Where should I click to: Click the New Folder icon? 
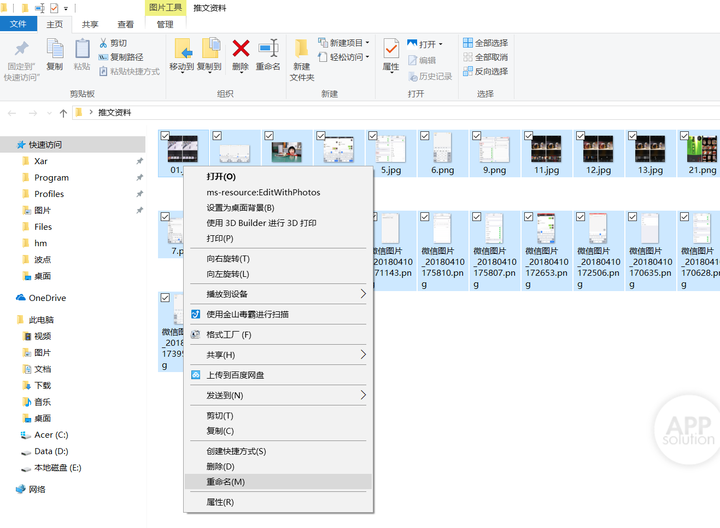(302, 49)
